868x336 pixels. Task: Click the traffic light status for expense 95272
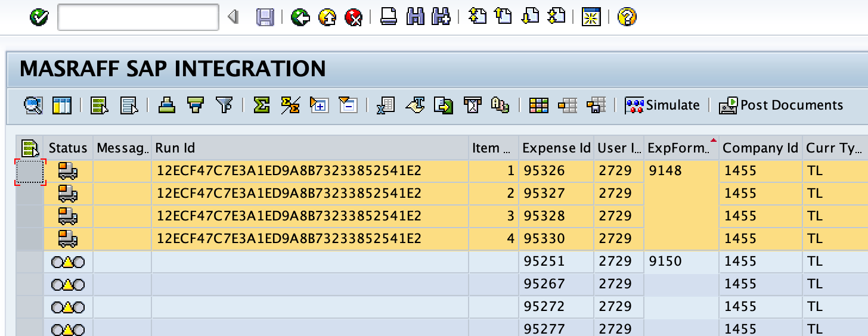[x=67, y=307]
